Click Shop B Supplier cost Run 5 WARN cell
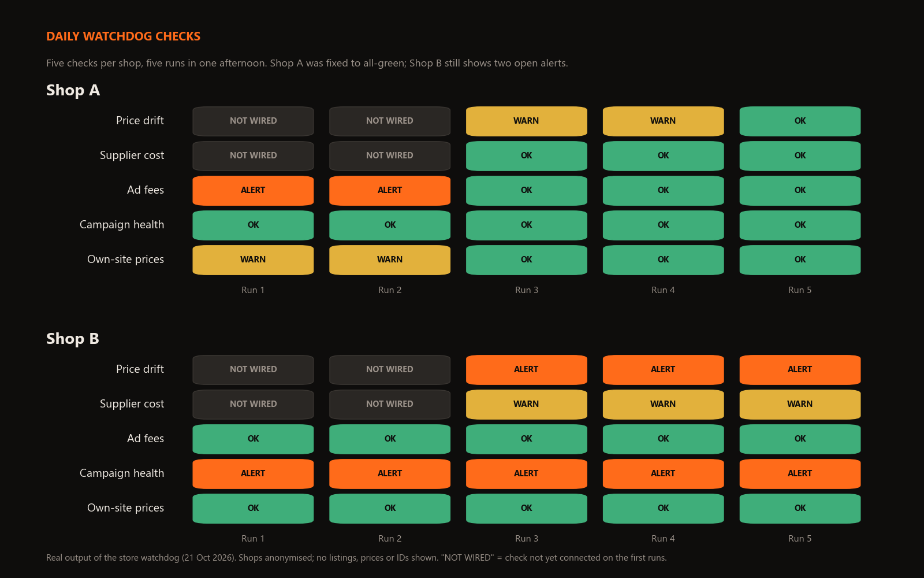The width and height of the screenshot is (924, 578). [800, 405]
